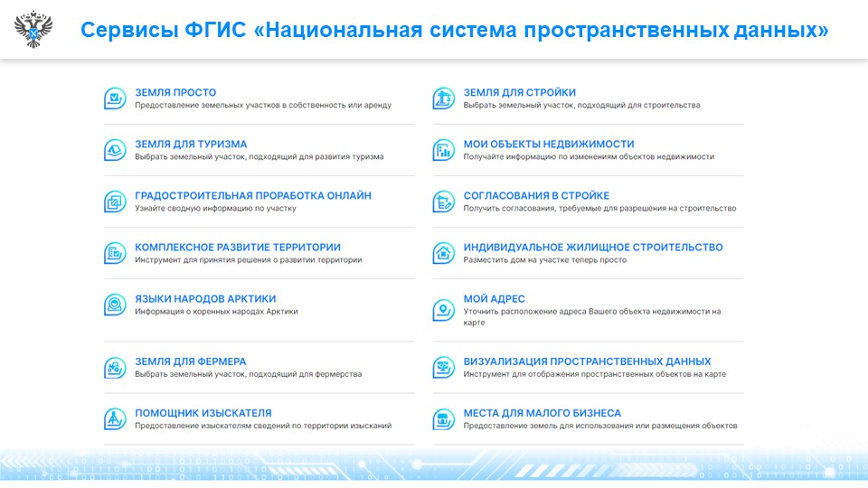Click the Помощник изыскателя icon
The image size is (868, 488).
tap(115, 418)
